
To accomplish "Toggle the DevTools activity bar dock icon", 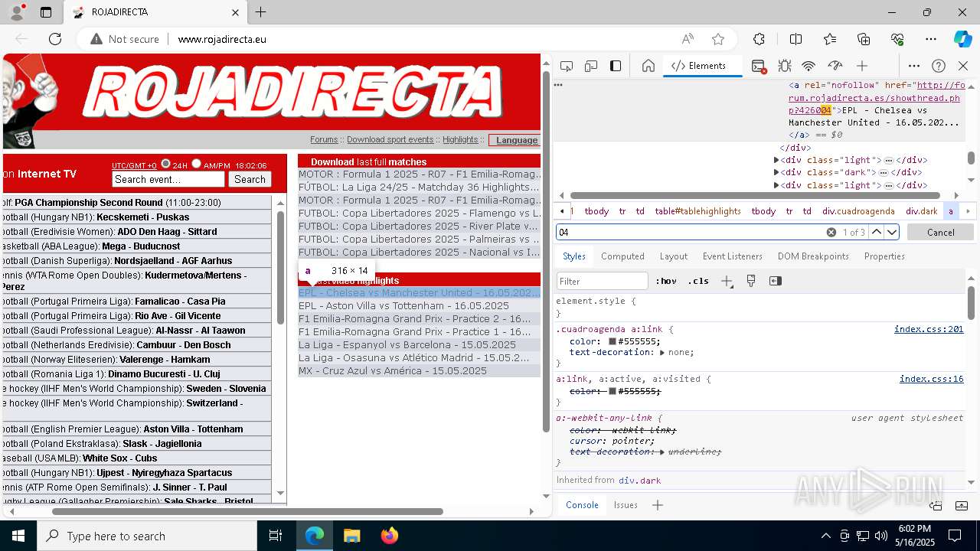I will click(616, 66).
